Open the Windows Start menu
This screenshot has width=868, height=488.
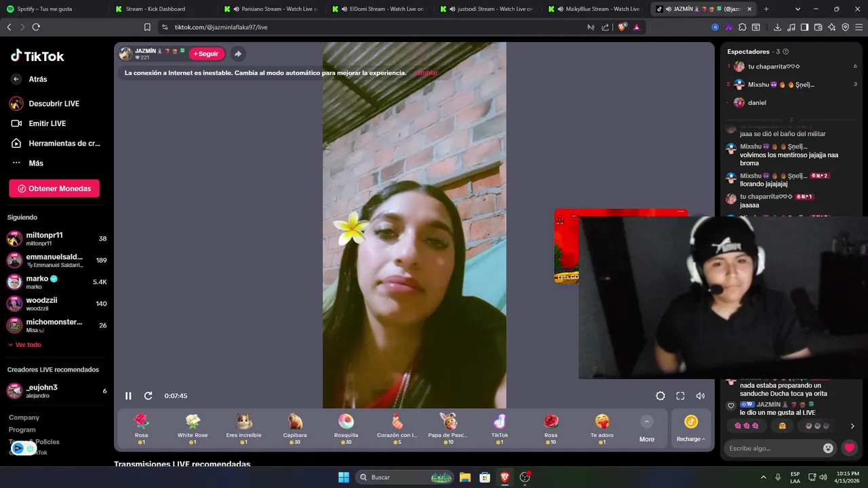344,477
